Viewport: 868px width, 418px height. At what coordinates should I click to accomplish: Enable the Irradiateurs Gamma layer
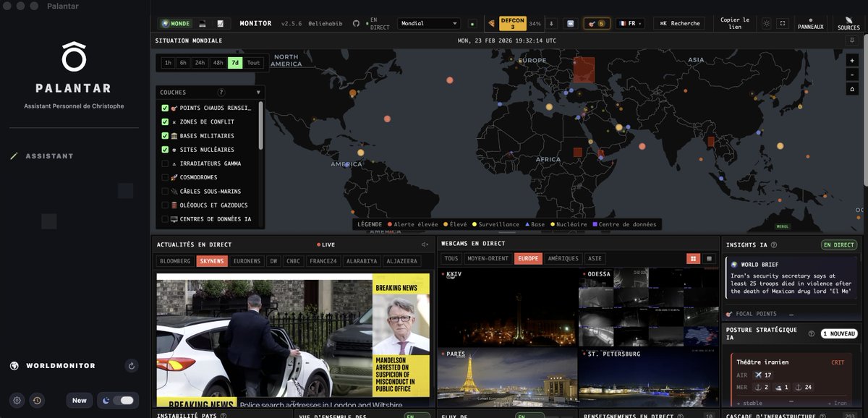(x=165, y=163)
